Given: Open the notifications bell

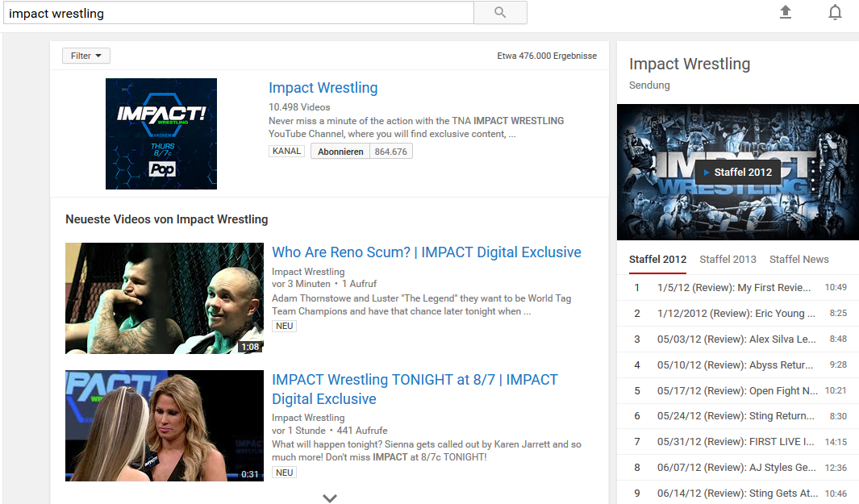Looking at the screenshot, I should (835, 13).
